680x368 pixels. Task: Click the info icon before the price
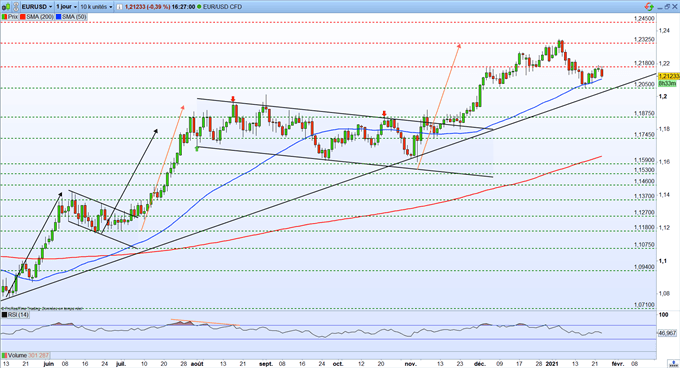pos(119,7)
